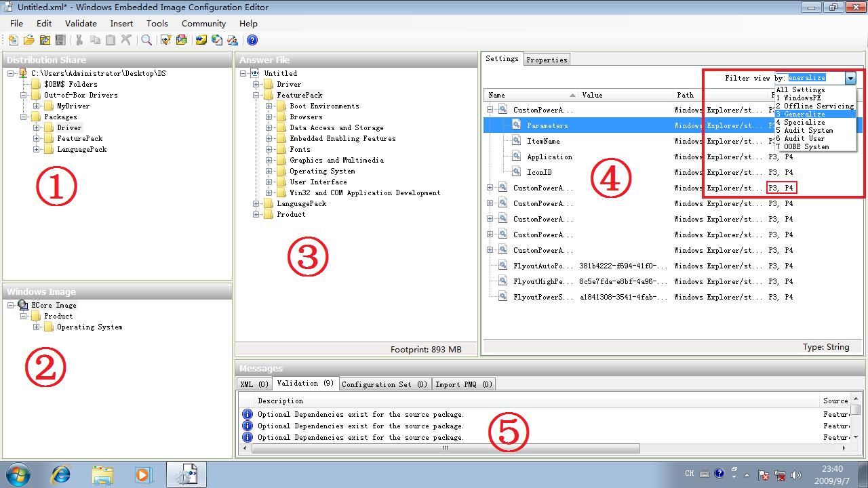Expand the Product node in Answer File
868x488 pixels.
coord(256,214)
